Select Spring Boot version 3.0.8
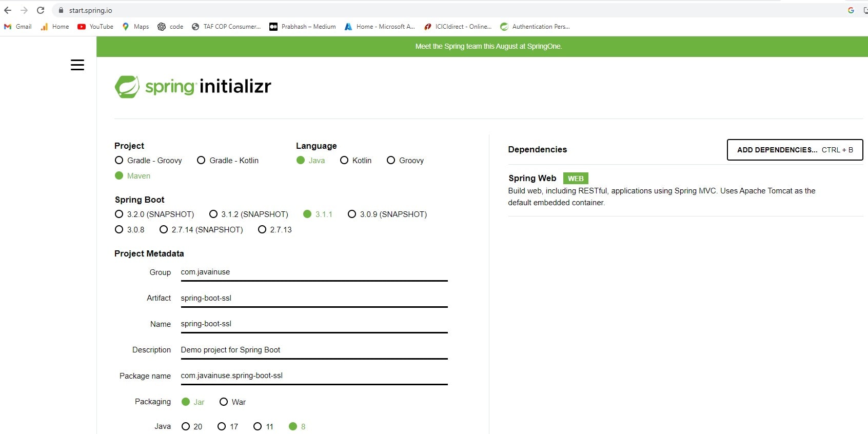The image size is (868, 434). pyautogui.click(x=130, y=230)
